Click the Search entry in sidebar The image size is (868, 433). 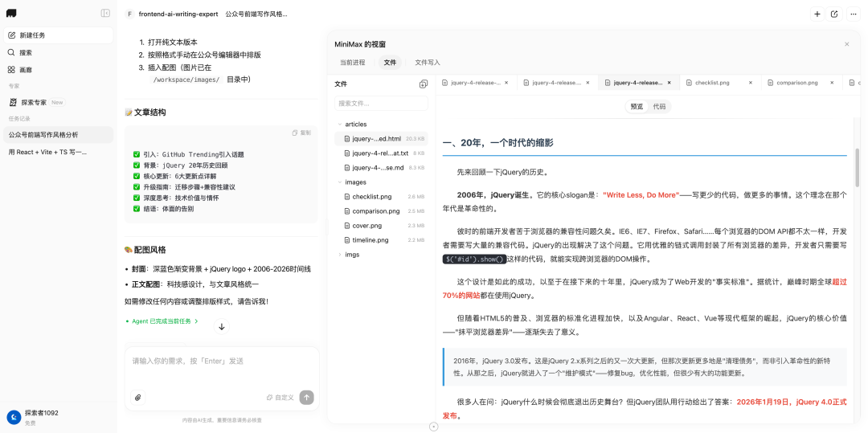click(58, 52)
